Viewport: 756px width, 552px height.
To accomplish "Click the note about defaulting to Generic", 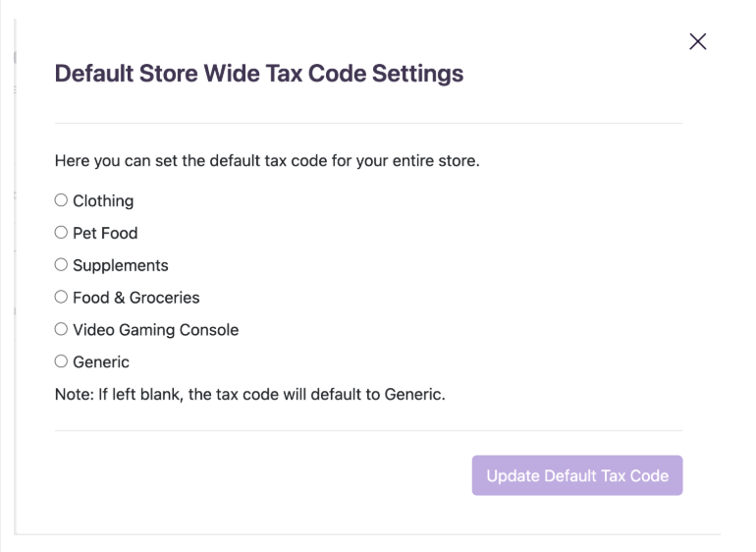I will [x=250, y=394].
